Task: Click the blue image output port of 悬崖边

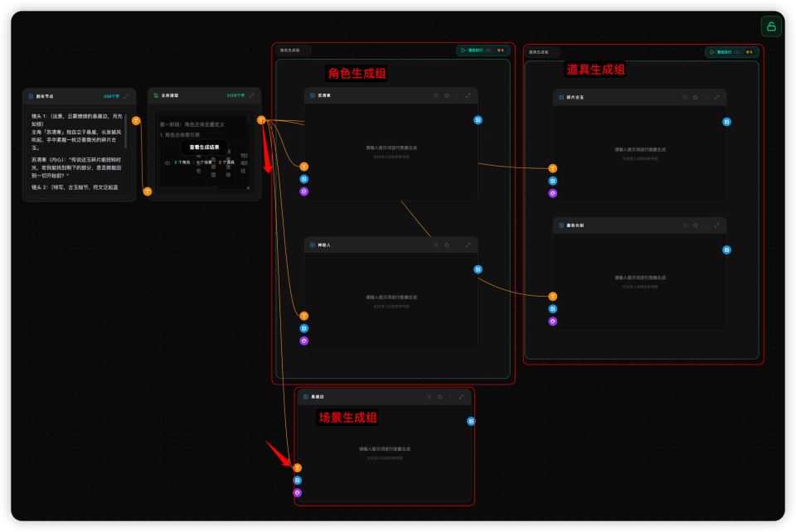Action: coord(471,421)
